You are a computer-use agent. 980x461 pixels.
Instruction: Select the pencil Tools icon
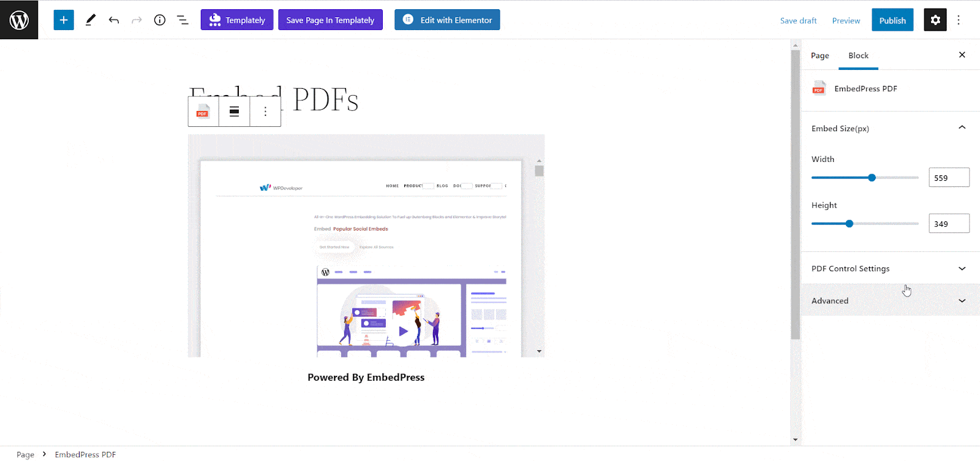point(91,20)
